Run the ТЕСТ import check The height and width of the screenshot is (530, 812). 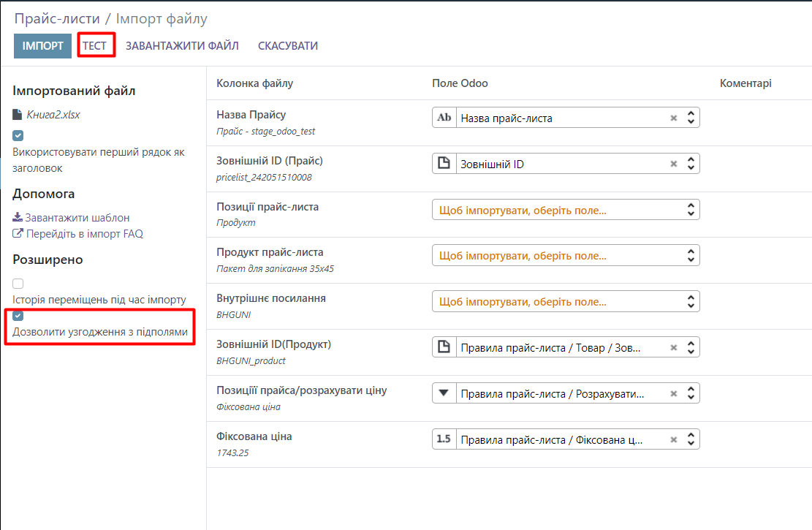[94, 46]
